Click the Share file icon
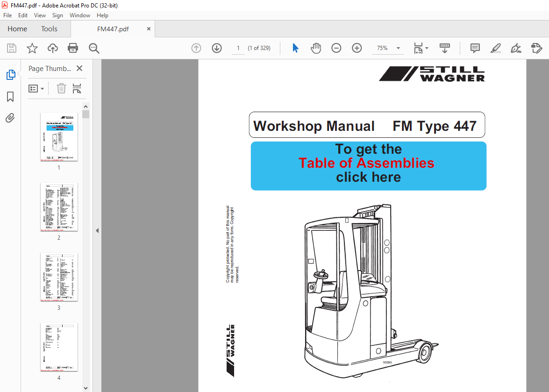This screenshot has height=392, width=549. click(x=536, y=48)
